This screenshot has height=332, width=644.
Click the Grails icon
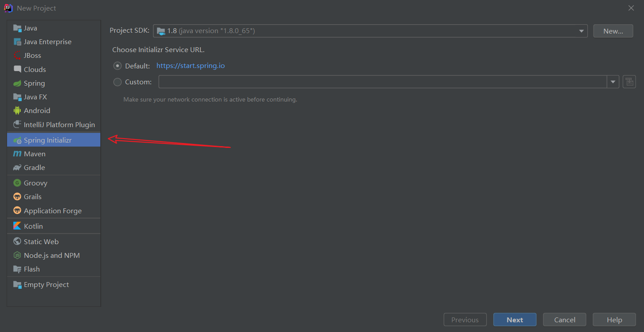(17, 196)
